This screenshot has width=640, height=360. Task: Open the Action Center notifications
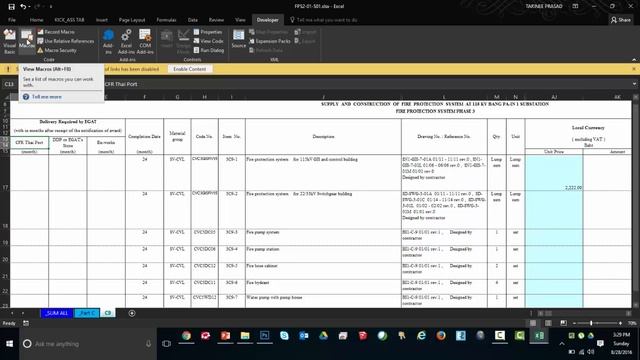point(600,344)
